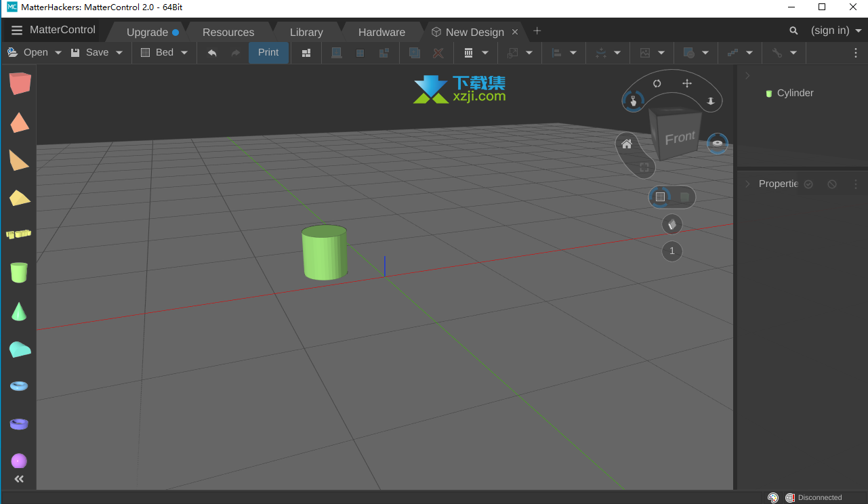Insert the yellow text object
Image resolution: width=868 pixels, height=504 pixels.
[19, 234]
